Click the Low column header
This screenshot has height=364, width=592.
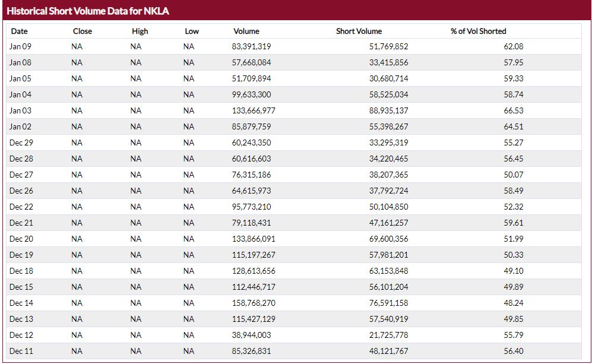[192, 31]
